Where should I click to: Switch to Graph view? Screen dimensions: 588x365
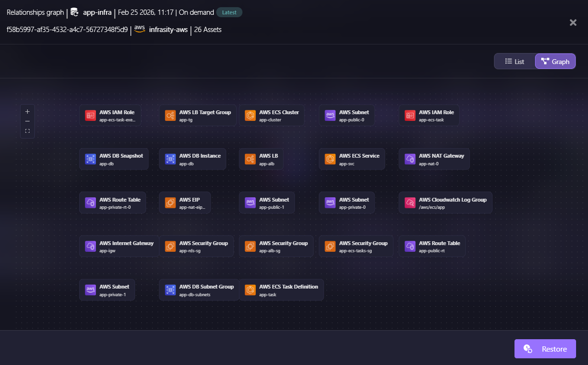pyautogui.click(x=555, y=62)
